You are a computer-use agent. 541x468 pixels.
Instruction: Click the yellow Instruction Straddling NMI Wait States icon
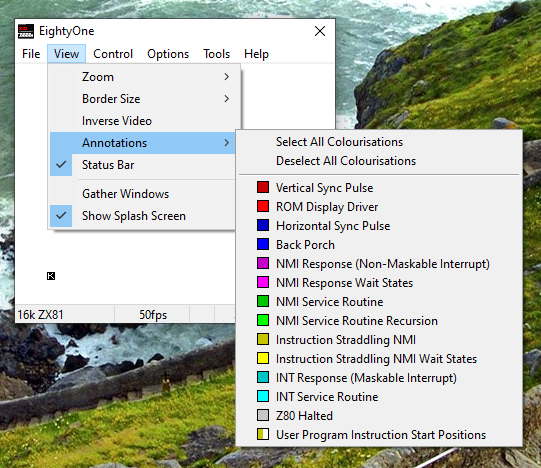(263, 358)
